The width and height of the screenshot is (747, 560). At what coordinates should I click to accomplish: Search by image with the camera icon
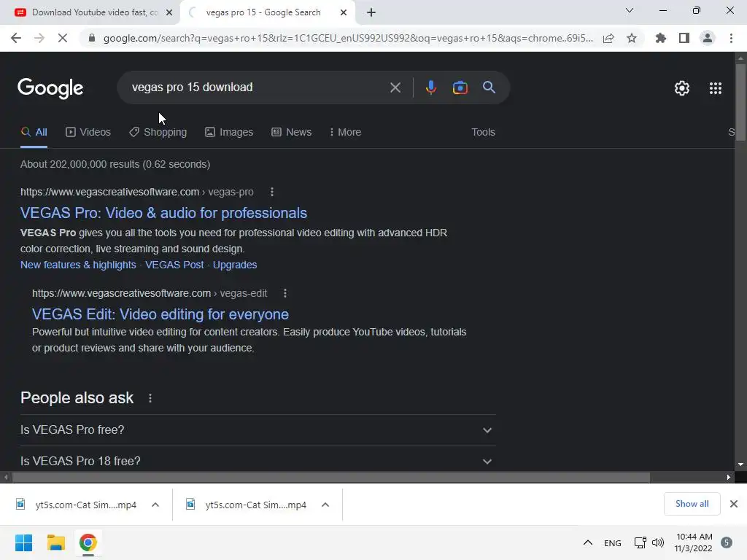(460, 87)
